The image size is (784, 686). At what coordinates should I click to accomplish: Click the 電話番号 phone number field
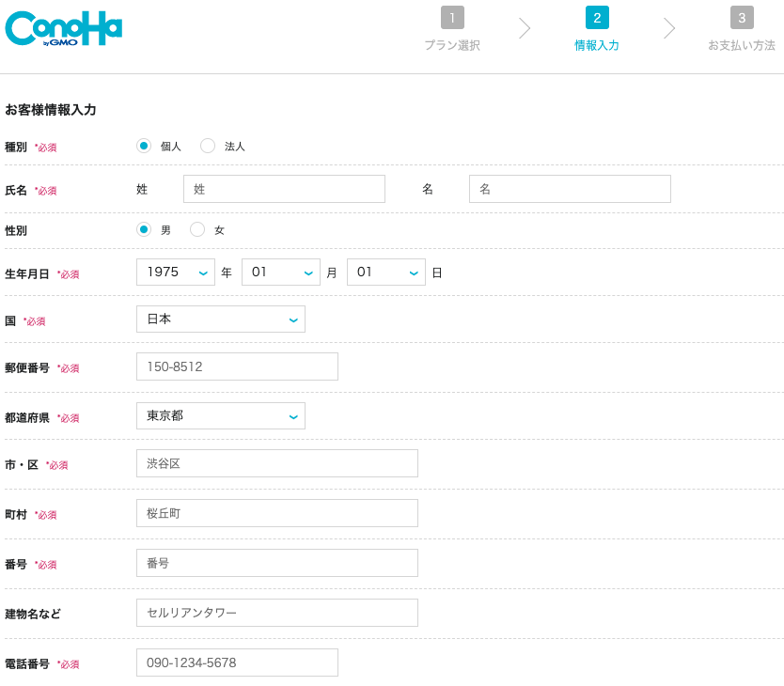pos(237,663)
